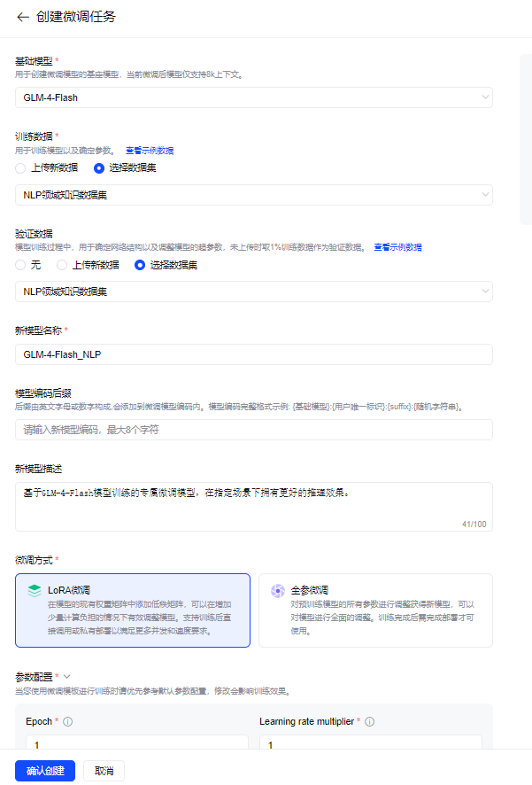
Task: Click the LoRA微调 layers icon
Action: (35, 591)
